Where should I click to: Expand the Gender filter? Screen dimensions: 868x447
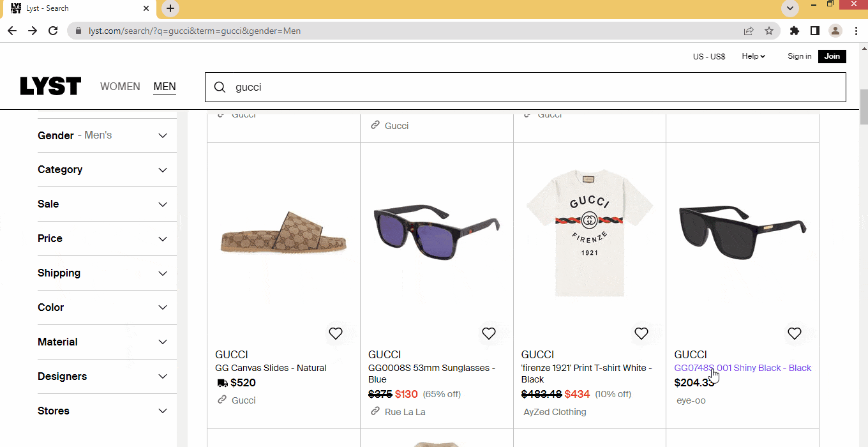point(107,135)
